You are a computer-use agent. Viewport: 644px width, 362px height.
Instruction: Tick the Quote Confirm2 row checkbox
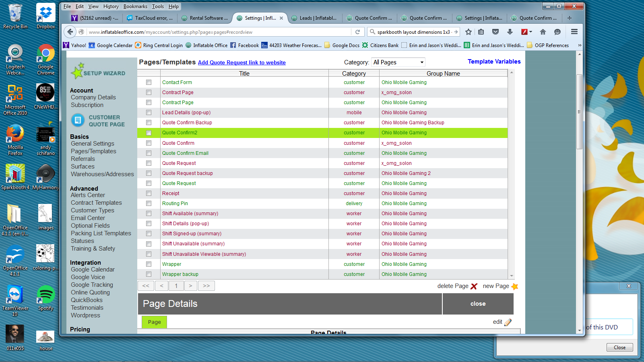[149, 133]
